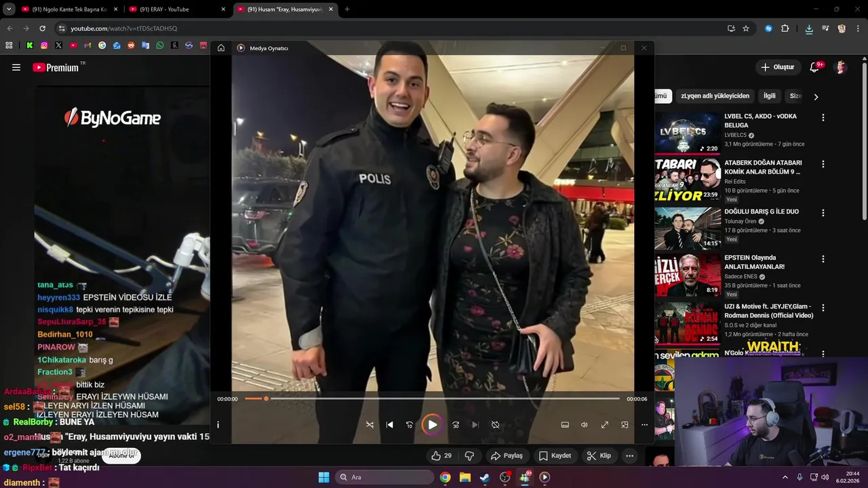Open the Reddit bookmark
This screenshot has width=868, height=488.
tap(131, 45)
